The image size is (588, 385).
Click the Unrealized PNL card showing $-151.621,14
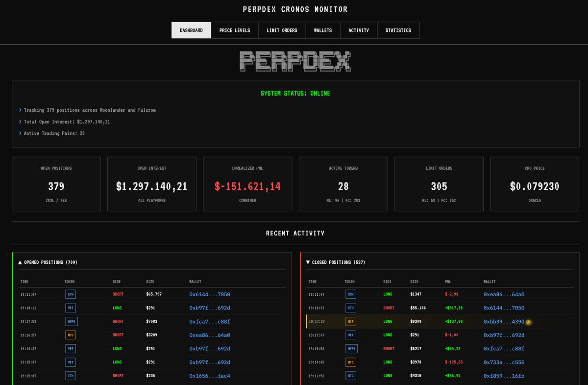point(247,184)
